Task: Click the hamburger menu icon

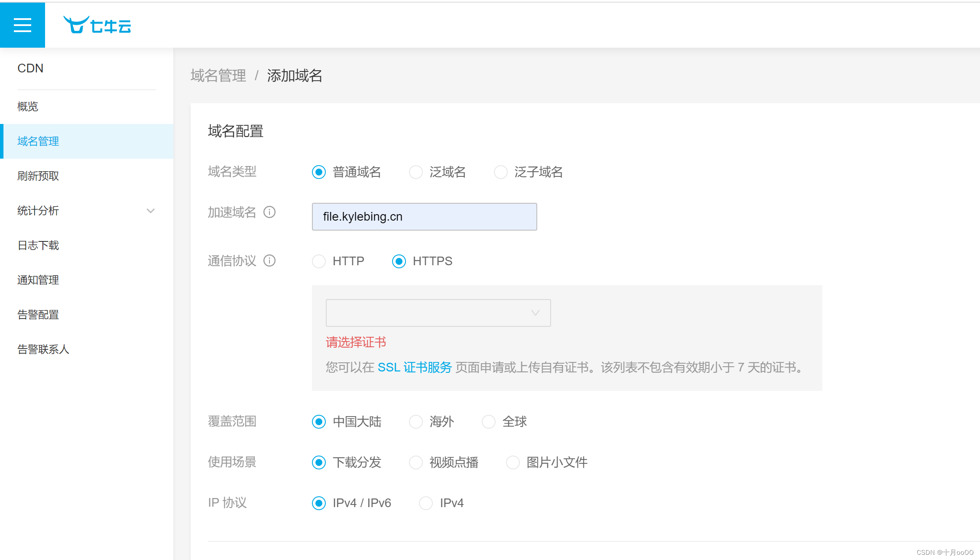Action: tap(23, 25)
